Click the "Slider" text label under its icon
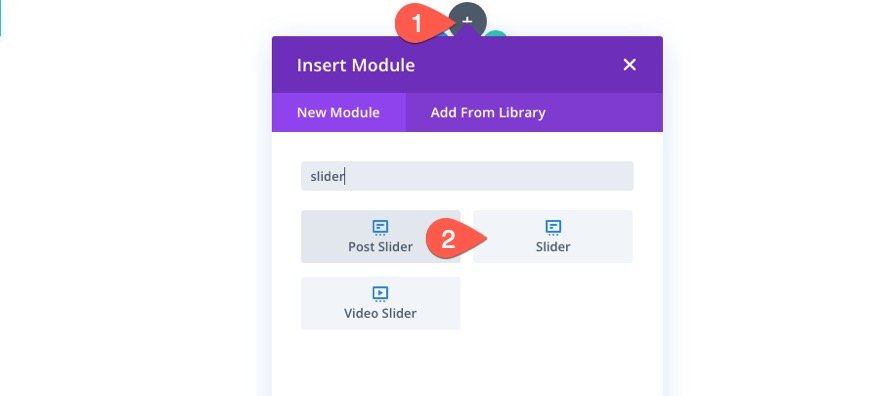 [553, 247]
